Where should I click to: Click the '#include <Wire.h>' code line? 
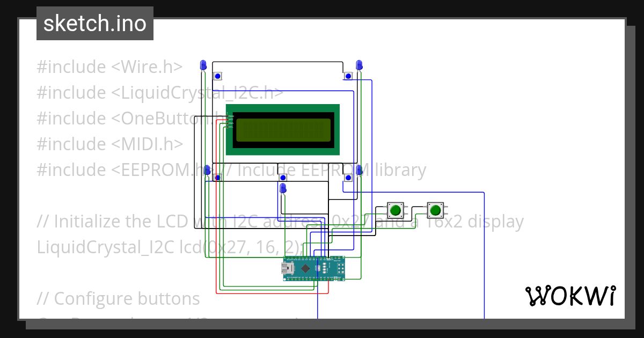[109, 67]
